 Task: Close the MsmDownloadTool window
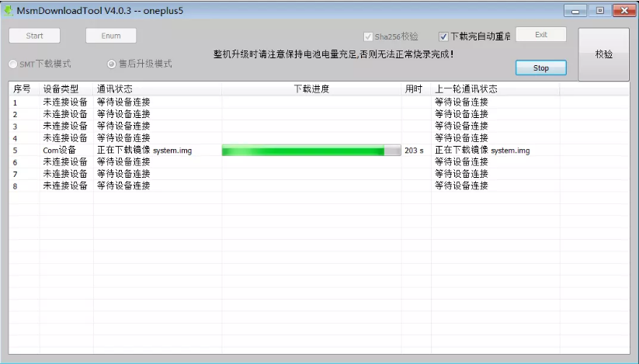624,11
